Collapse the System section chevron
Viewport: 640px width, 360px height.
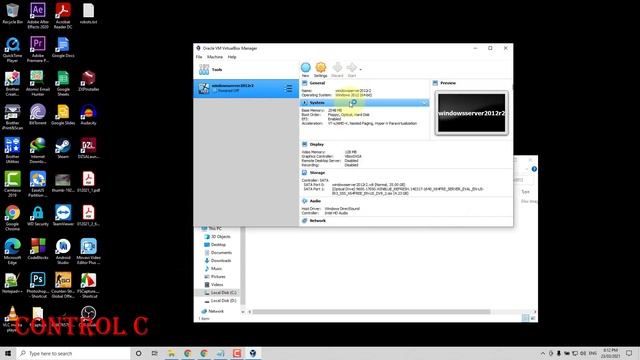point(424,103)
